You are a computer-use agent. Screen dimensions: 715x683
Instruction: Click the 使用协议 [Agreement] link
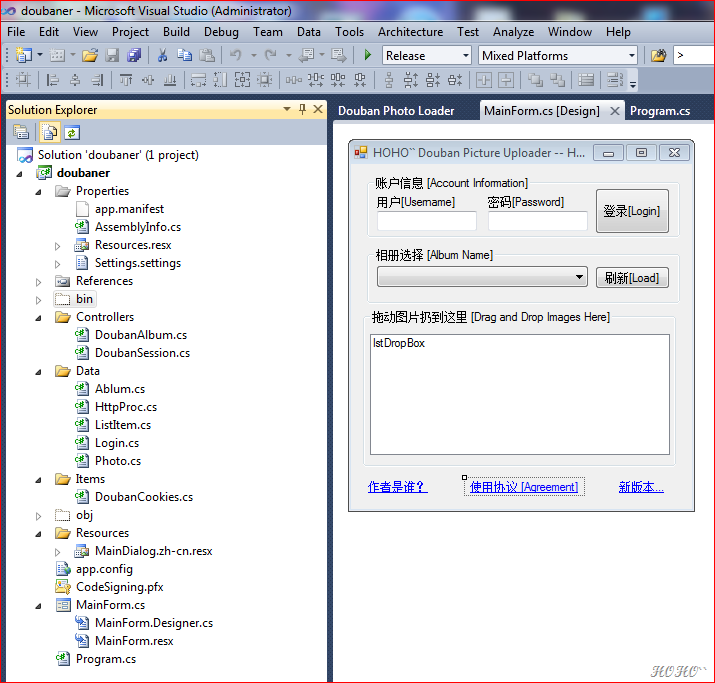point(524,487)
